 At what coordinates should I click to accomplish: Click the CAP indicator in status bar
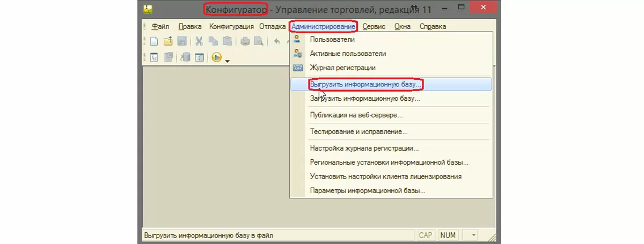click(426, 235)
